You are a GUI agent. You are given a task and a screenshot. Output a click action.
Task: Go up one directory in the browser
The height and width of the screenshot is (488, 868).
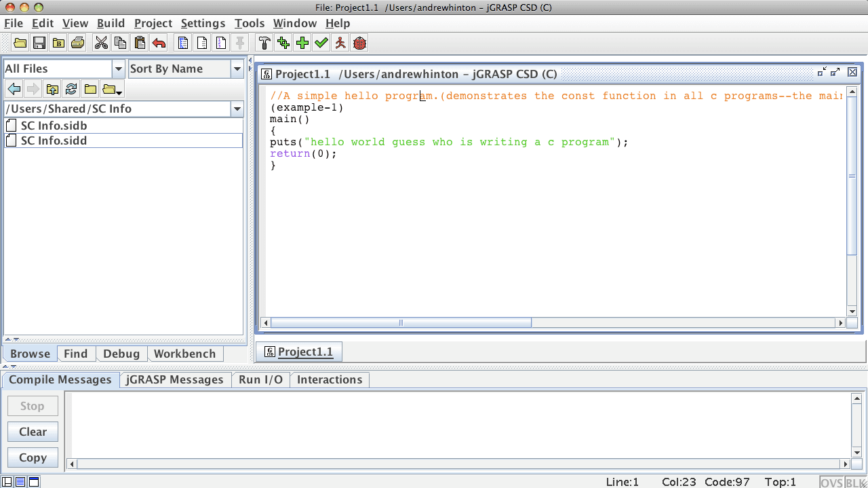[x=52, y=88]
